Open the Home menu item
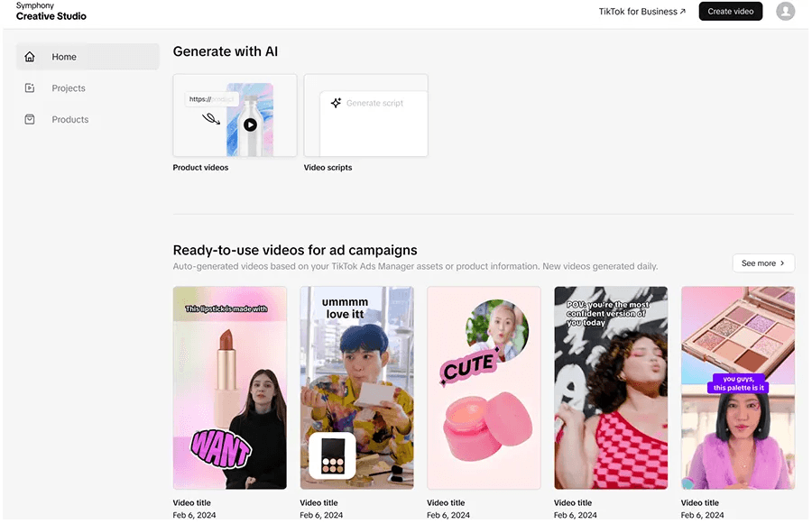The width and height of the screenshot is (812, 524). coord(88,57)
